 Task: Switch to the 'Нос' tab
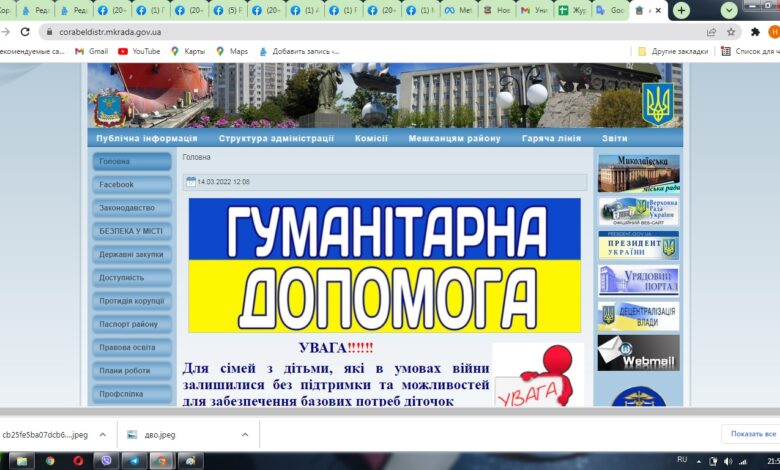(498, 10)
